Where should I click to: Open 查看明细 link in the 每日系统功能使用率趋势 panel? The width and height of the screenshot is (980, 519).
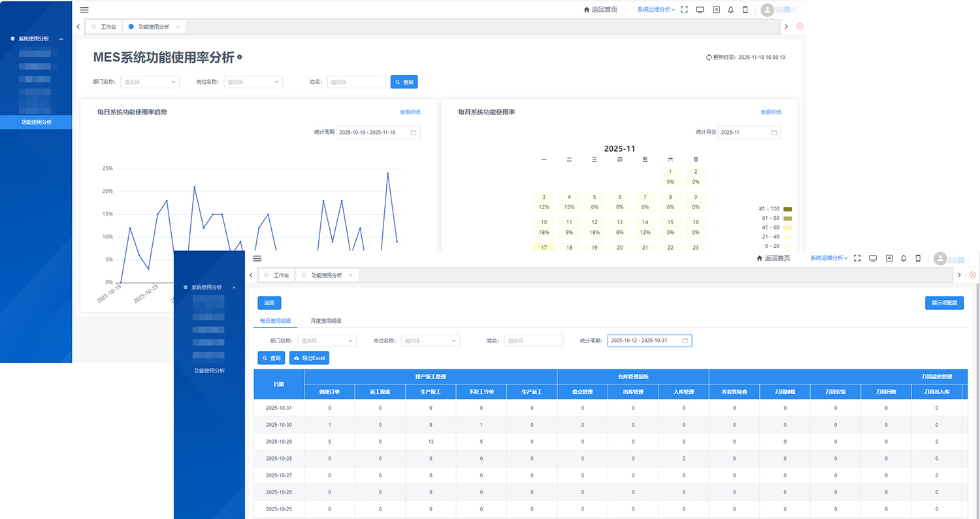click(410, 112)
